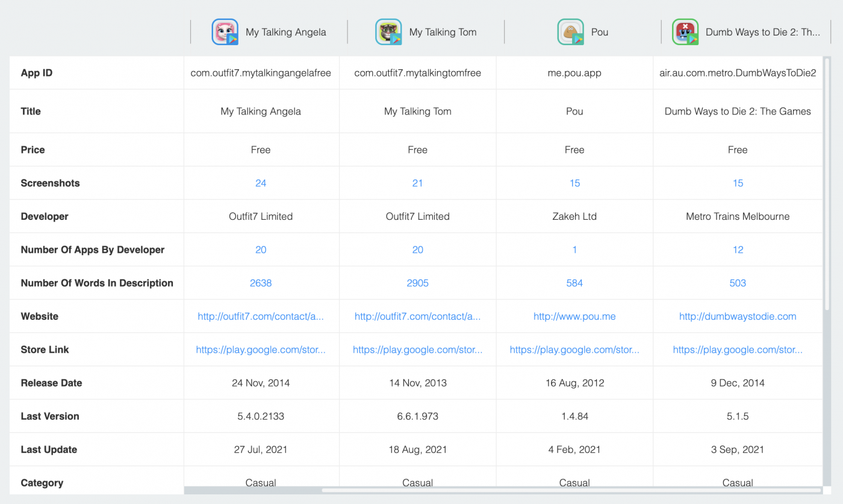This screenshot has height=504, width=843.
Task: Click description word count 584
Action: (x=574, y=283)
